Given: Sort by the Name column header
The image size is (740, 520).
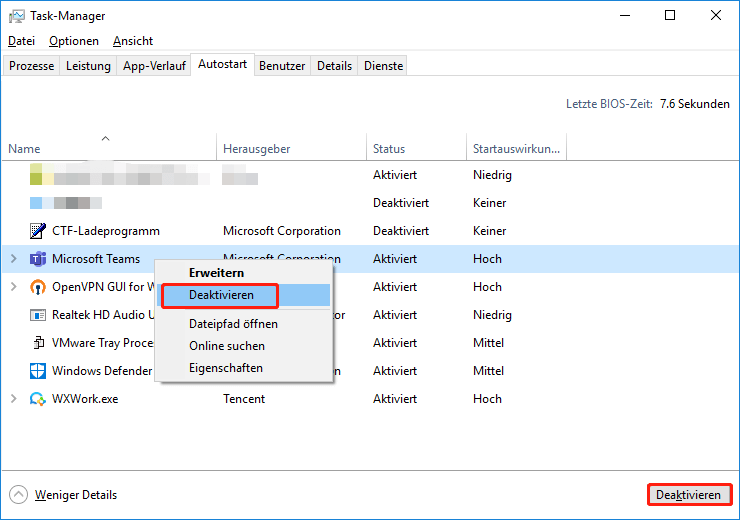Looking at the screenshot, I should tap(109, 148).
